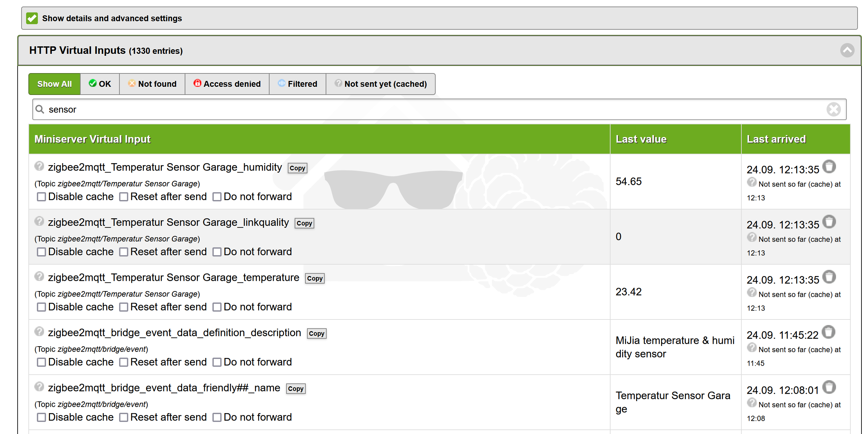Click the trash icon in the friendly##_name row
Image resolution: width=868 pixels, height=434 pixels.
pos(829,387)
